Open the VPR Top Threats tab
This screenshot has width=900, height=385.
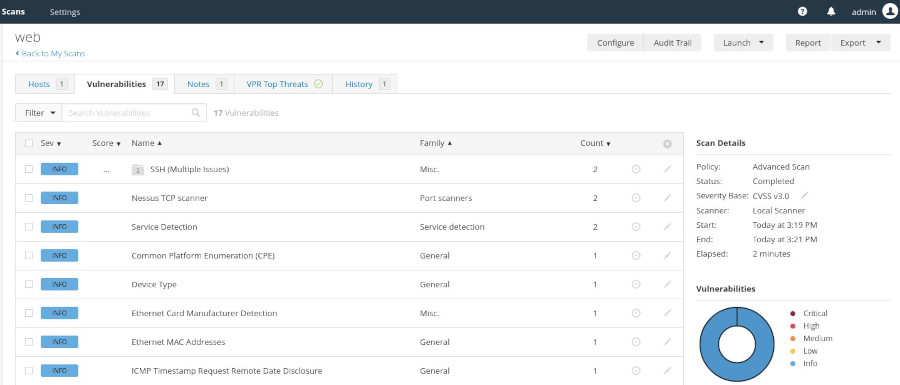pos(284,84)
